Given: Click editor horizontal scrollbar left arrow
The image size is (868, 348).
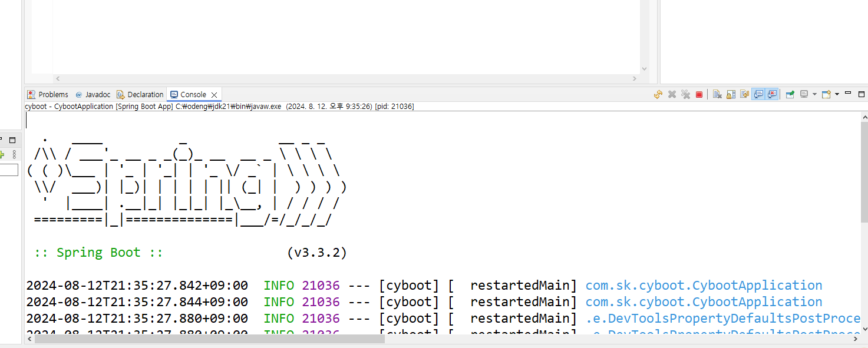Looking at the screenshot, I should click(x=58, y=78).
